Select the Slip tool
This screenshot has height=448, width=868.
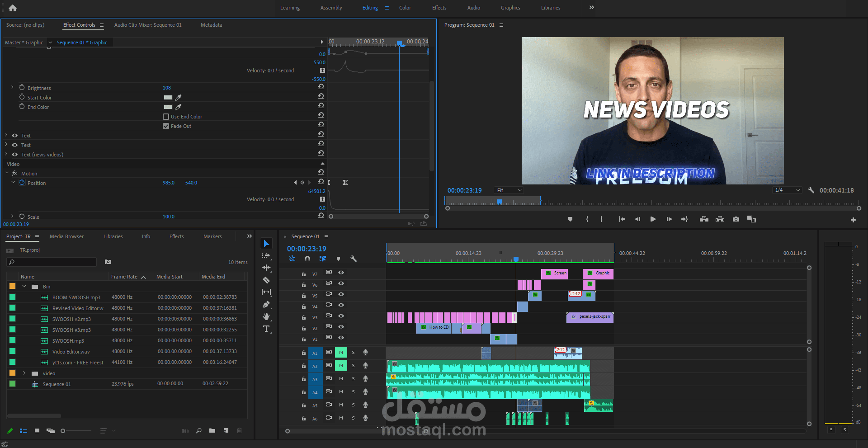266,292
